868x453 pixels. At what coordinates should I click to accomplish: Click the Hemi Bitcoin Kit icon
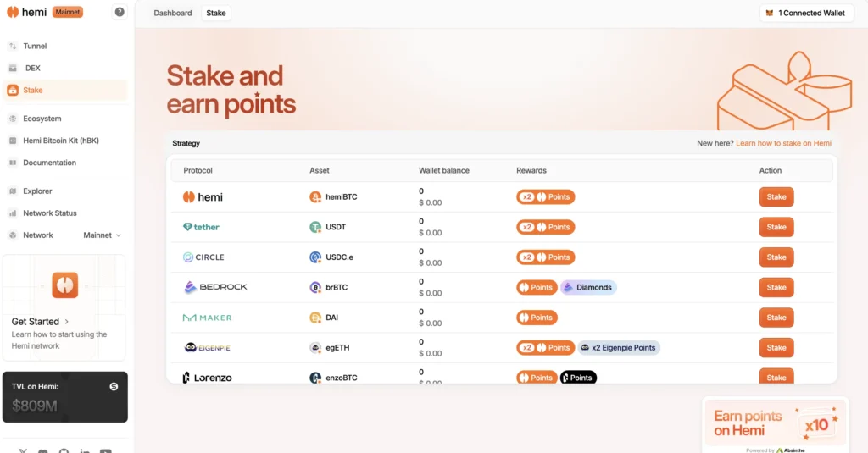point(13,141)
